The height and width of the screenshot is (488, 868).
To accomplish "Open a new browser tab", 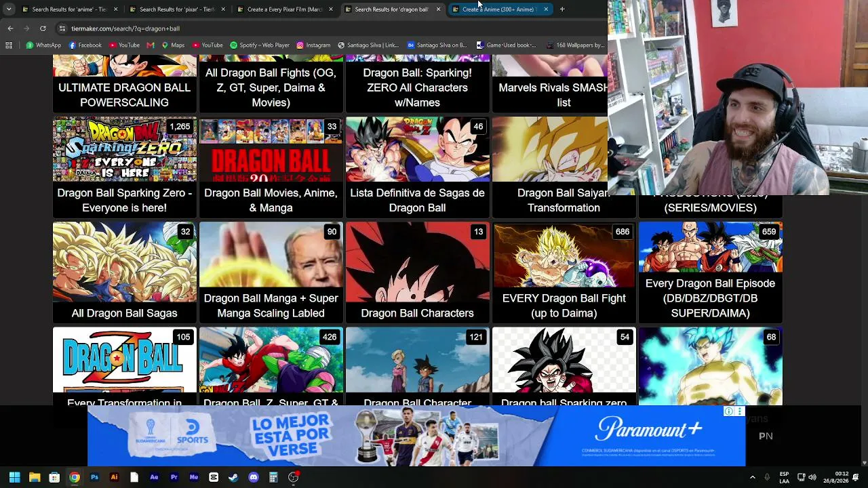I will (x=562, y=9).
